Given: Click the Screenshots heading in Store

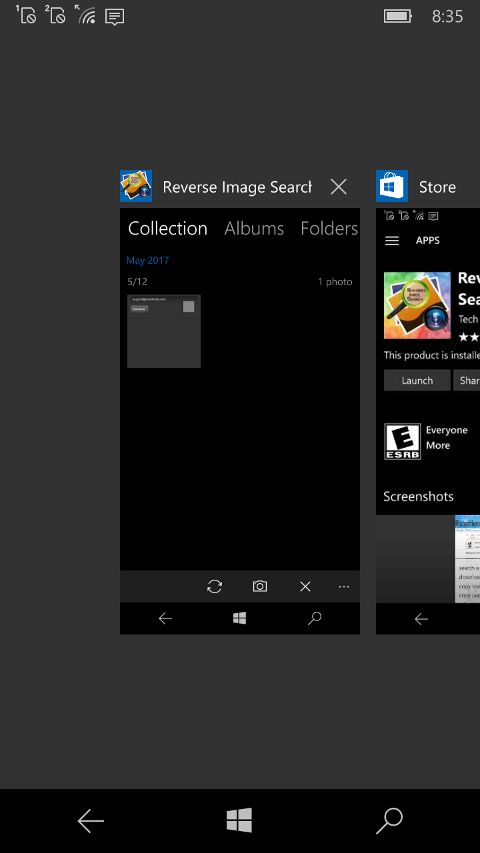Looking at the screenshot, I should click(x=418, y=496).
